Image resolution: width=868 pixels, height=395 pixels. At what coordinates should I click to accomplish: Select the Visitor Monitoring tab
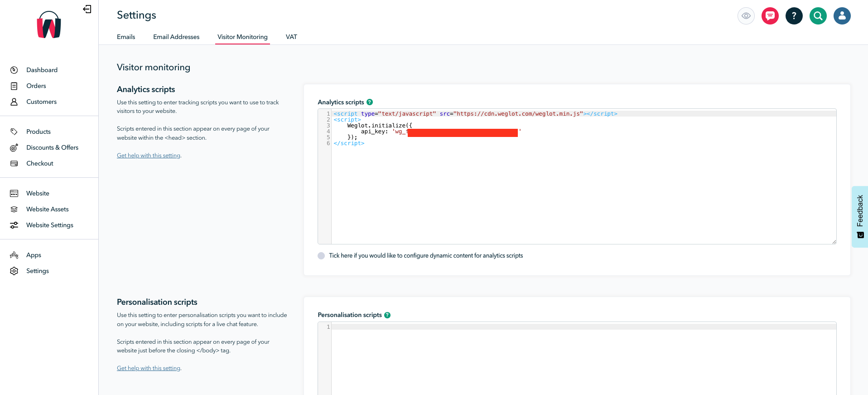point(242,37)
